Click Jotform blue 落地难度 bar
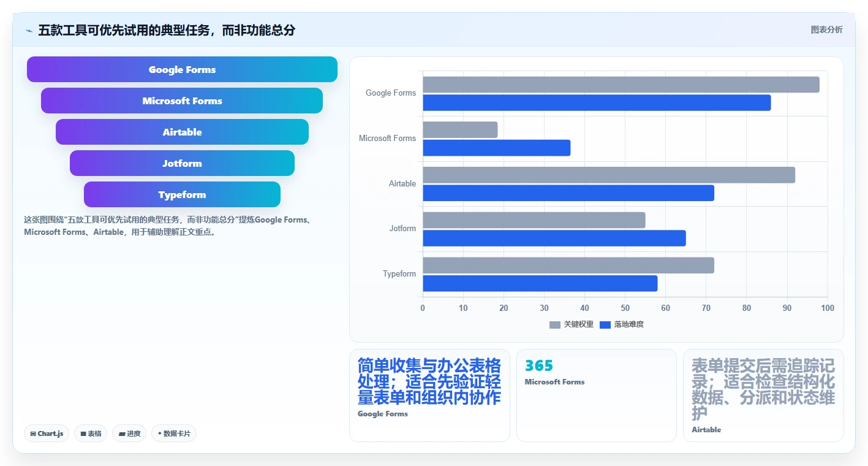 [x=554, y=239]
